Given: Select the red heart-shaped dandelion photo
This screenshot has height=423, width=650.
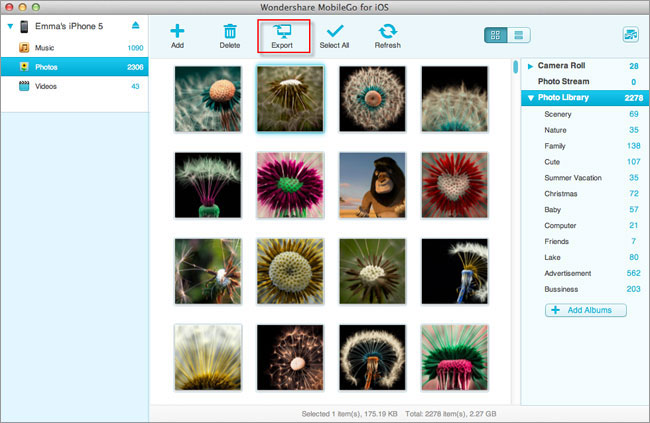Looking at the screenshot, I should [x=455, y=185].
